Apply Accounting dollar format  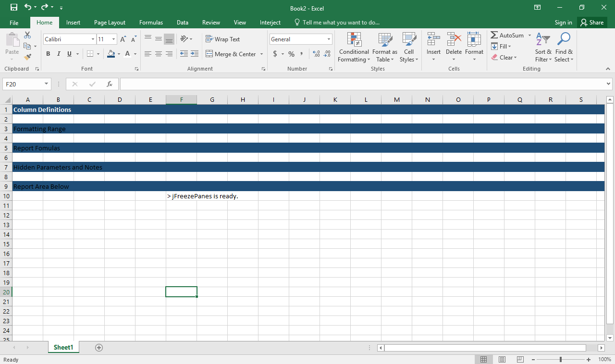(275, 54)
